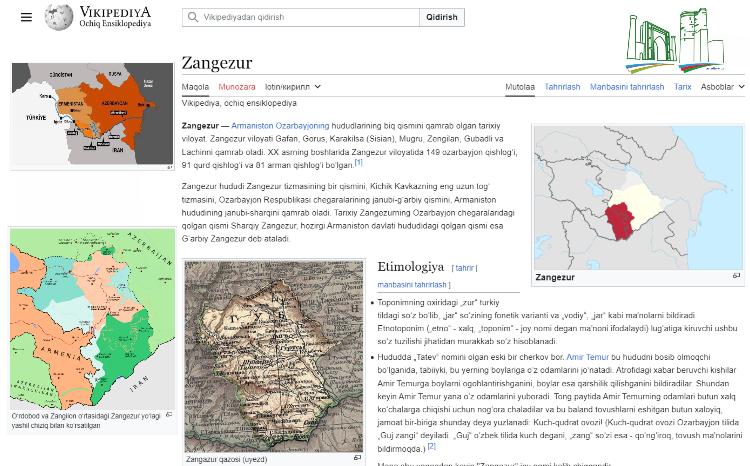Click the Vikipediya globe logo

pyautogui.click(x=59, y=17)
